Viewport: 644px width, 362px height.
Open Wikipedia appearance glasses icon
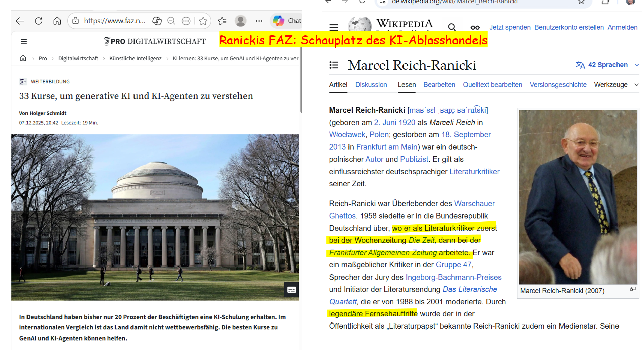pyautogui.click(x=475, y=27)
